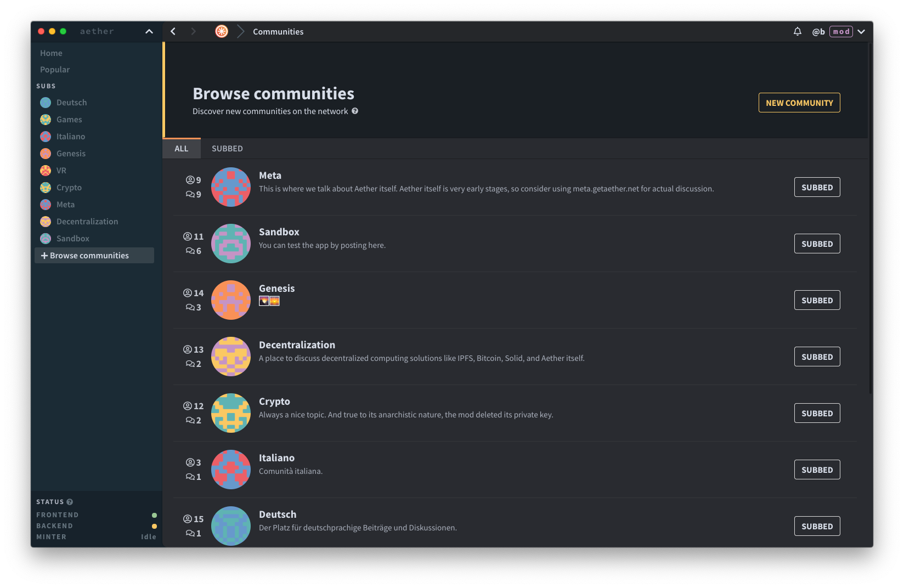
Task: Collapse the aether sidebar chevron
Action: pos(149,32)
